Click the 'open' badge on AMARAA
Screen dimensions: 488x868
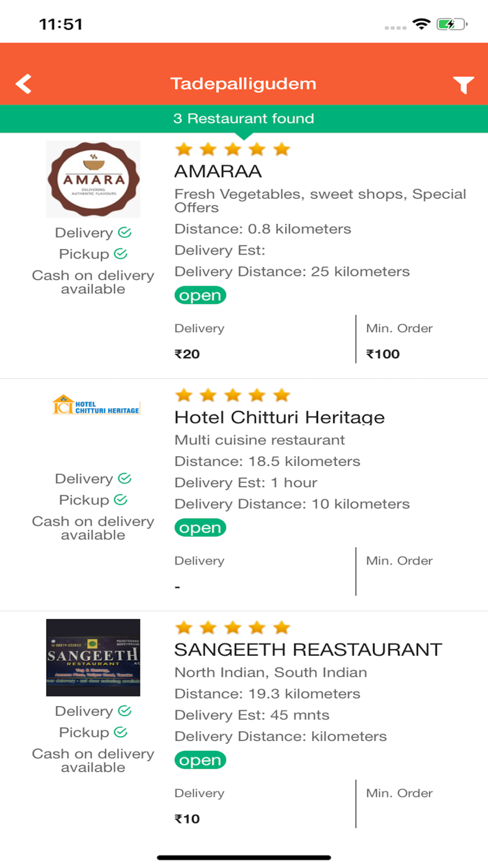pyautogui.click(x=200, y=295)
